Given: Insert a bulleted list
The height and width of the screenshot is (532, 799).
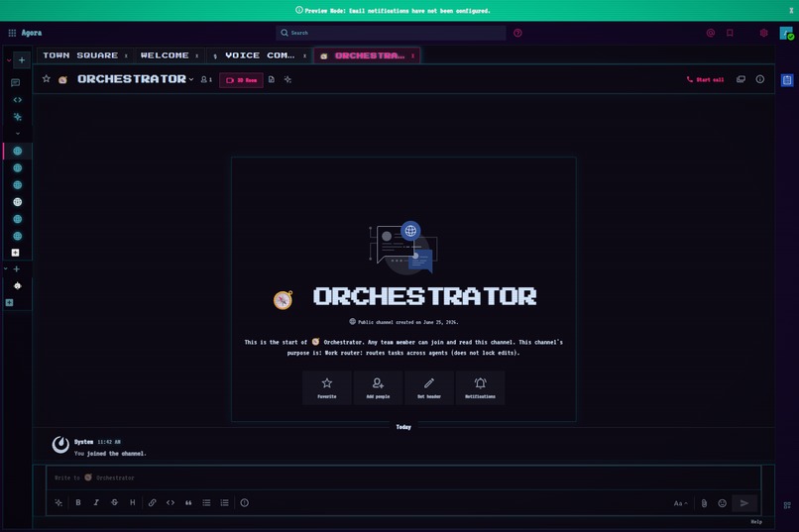Looking at the screenshot, I should pos(206,503).
